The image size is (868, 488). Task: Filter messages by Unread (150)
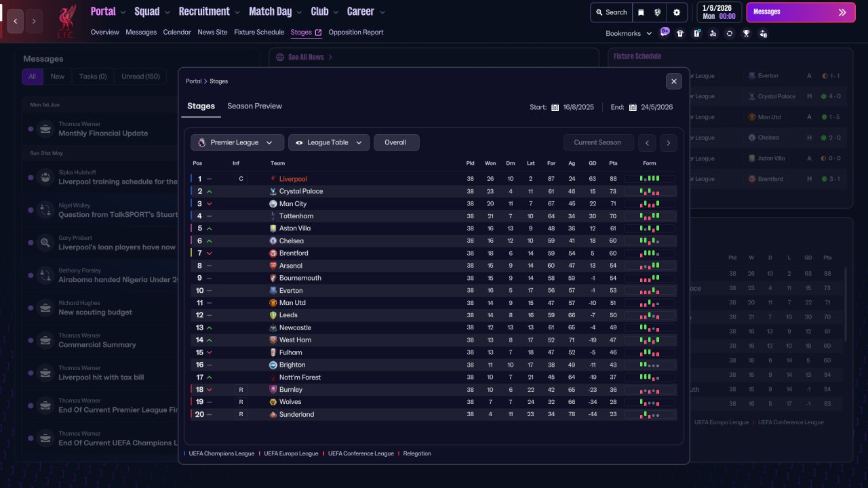tap(141, 77)
